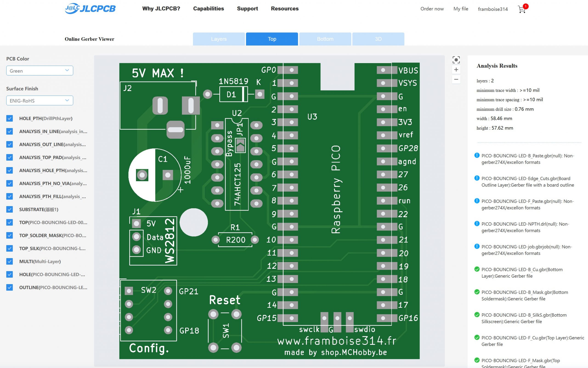This screenshot has height=368, width=588.
Task: Open framboise314 account link
Action: click(x=493, y=9)
